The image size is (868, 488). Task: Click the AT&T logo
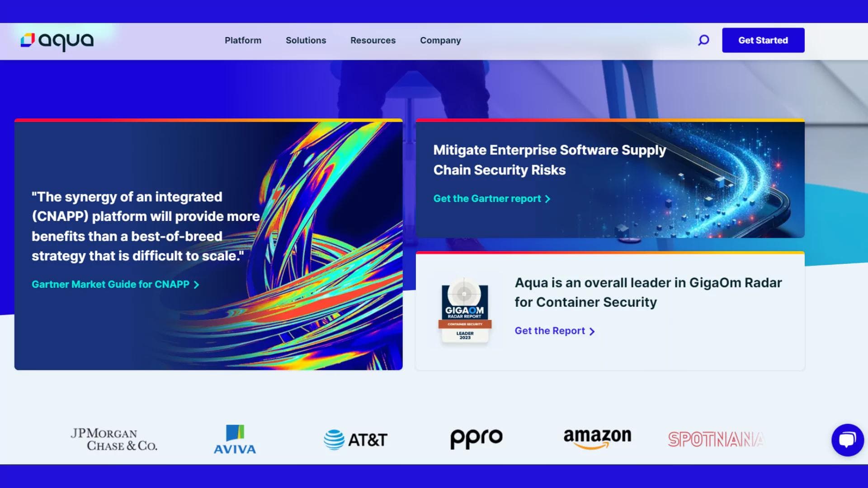coord(356,439)
